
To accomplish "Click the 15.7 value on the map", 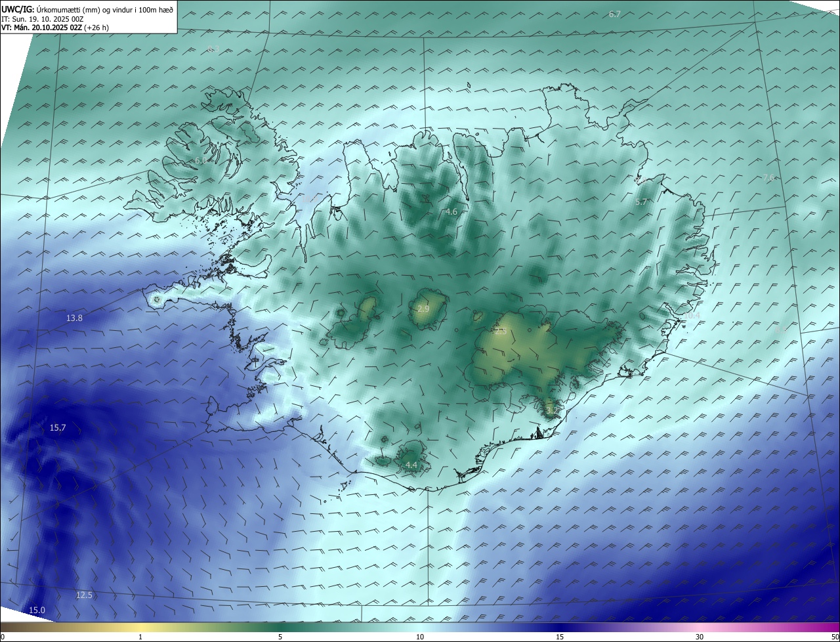I will tap(58, 428).
